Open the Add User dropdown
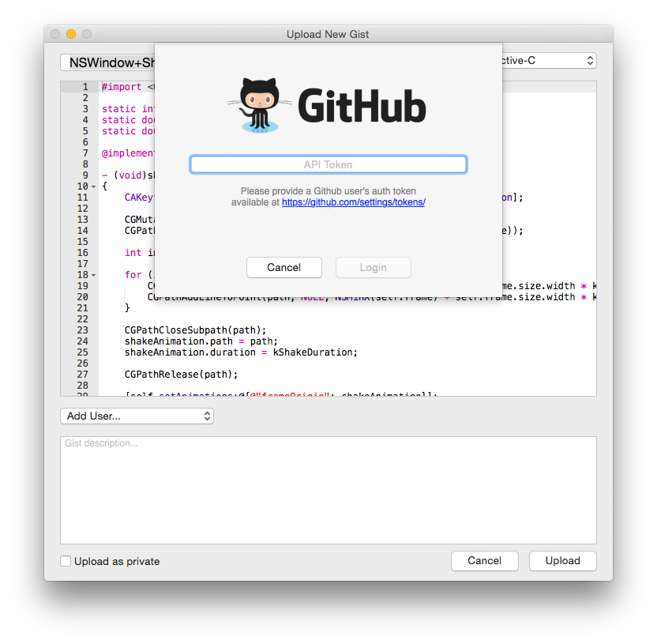This screenshot has width=657, height=644. click(x=137, y=416)
